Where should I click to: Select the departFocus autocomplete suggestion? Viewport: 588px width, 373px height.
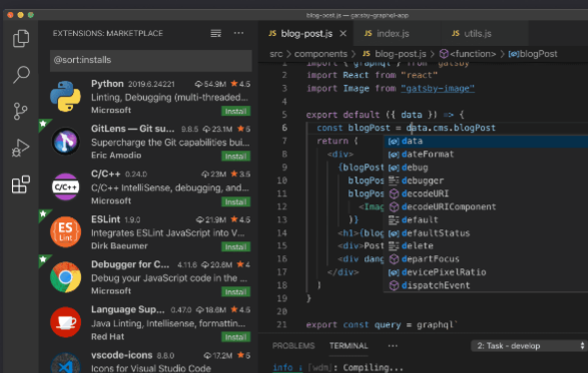pos(486,259)
